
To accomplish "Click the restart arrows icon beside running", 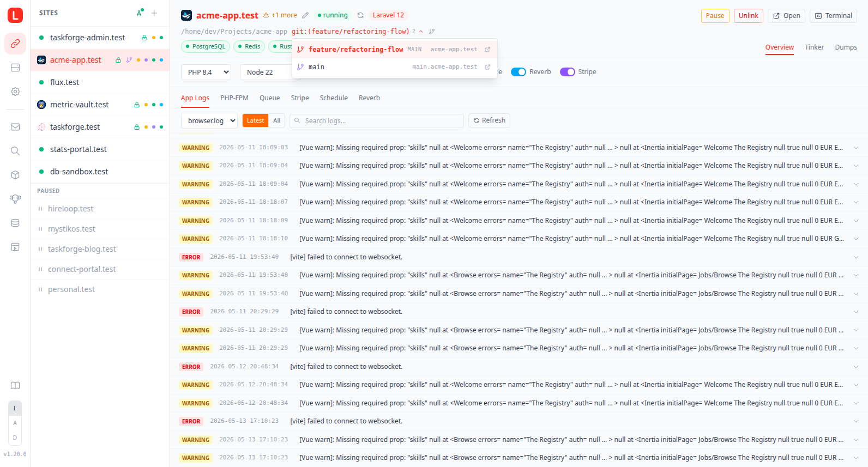I will click(x=360, y=15).
